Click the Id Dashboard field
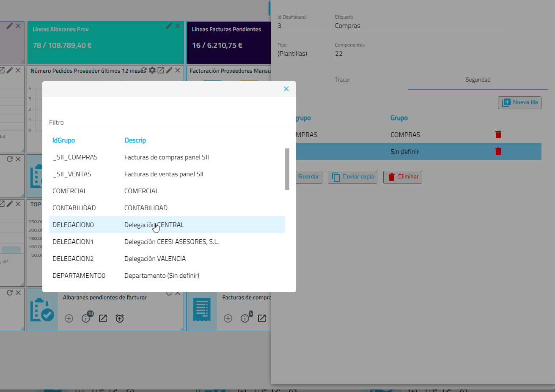The image size is (555, 392). [x=301, y=26]
